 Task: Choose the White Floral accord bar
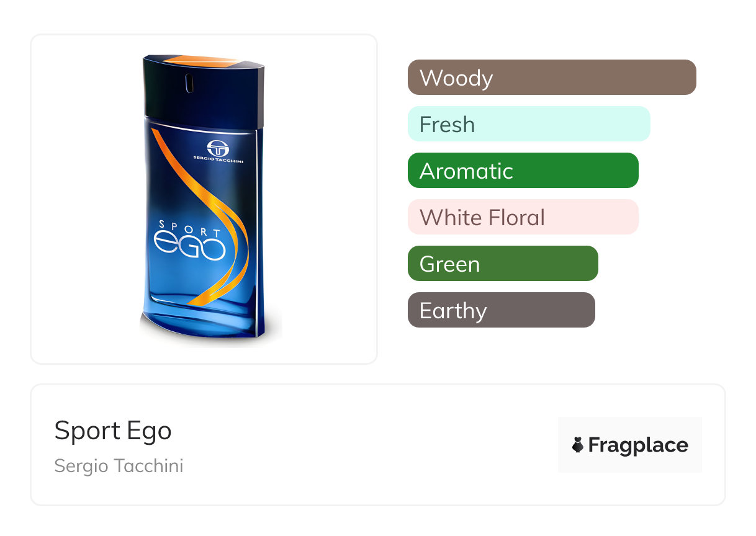[x=523, y=217]
